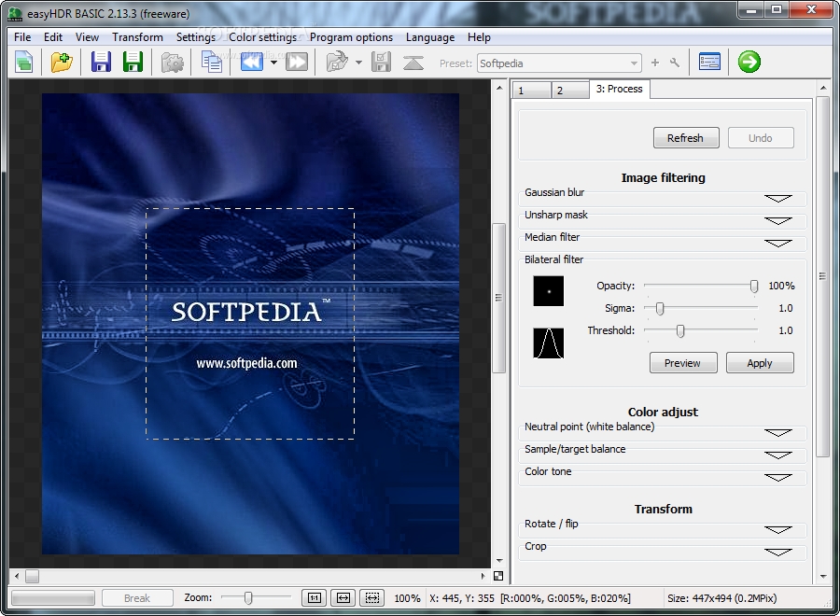Expand the Rotate / flip section
Image resolution: width=840 pixels, height=616 pixels.
pos(778,530)
